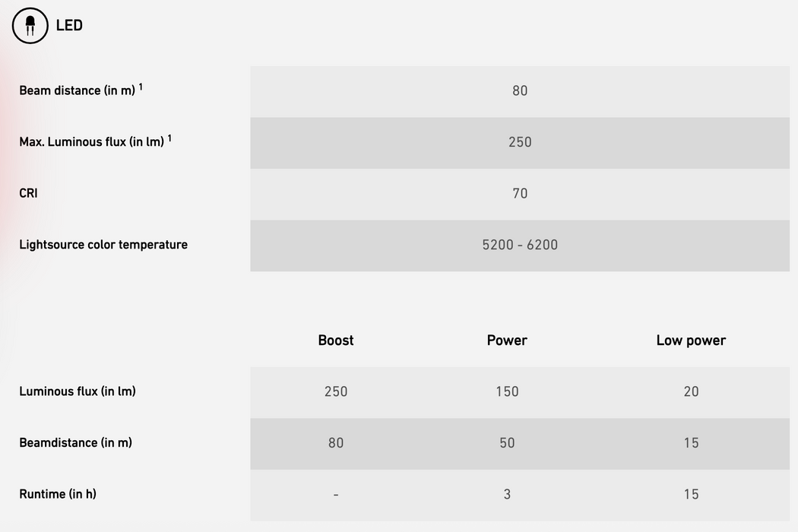798x532 pixels.
Task: Click the Boost column header
Action: pos(336,340)
